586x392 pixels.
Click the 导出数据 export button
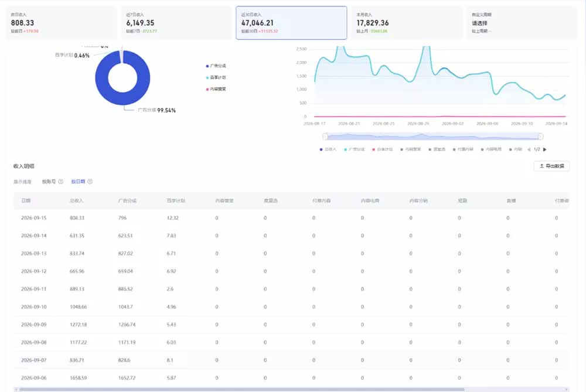551,166
